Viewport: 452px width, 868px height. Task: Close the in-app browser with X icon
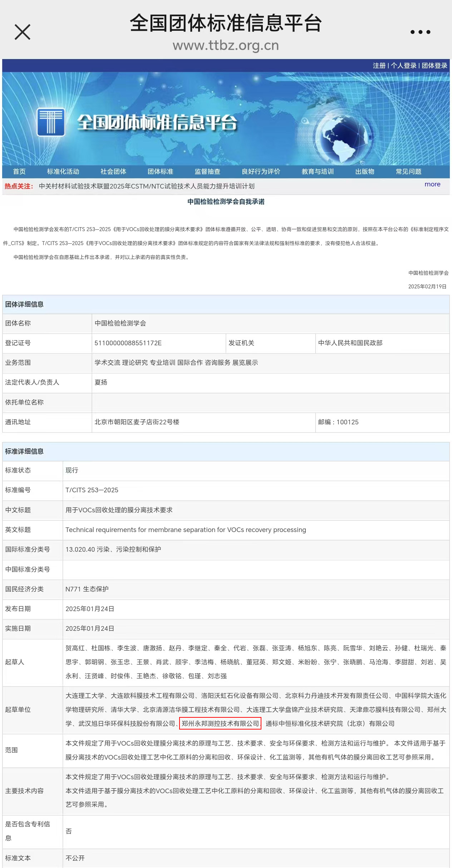[23, 32]
